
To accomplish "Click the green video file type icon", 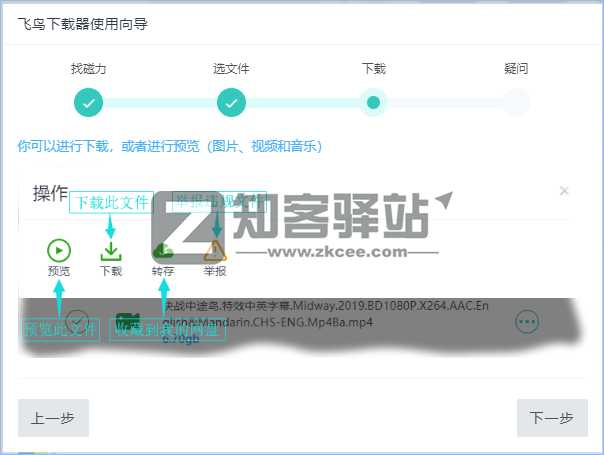I will (128, 322).
